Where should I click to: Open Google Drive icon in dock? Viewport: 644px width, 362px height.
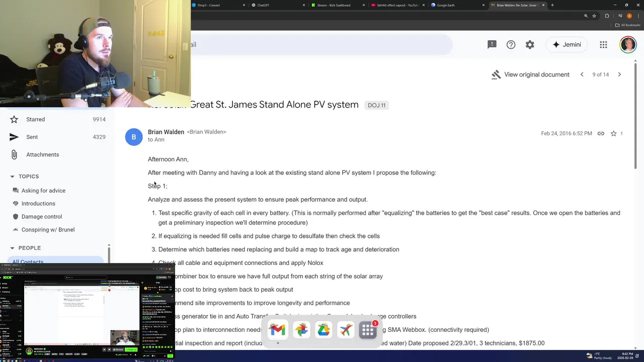324,330
